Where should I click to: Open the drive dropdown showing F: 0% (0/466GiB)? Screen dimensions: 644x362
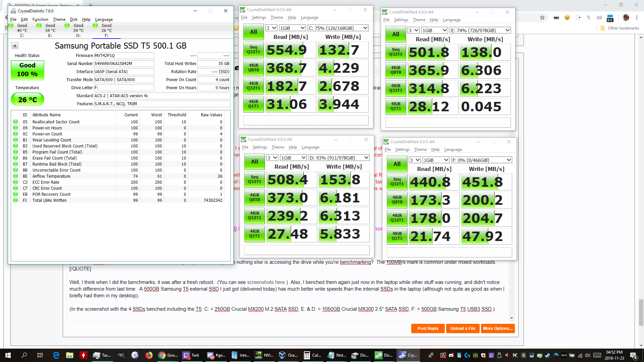tap(482, 160)
